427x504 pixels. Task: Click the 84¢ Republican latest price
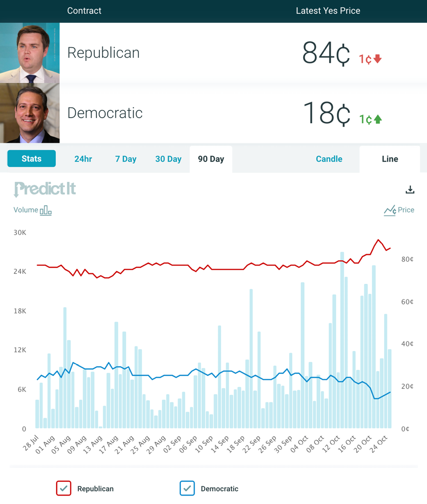point(326,53)
